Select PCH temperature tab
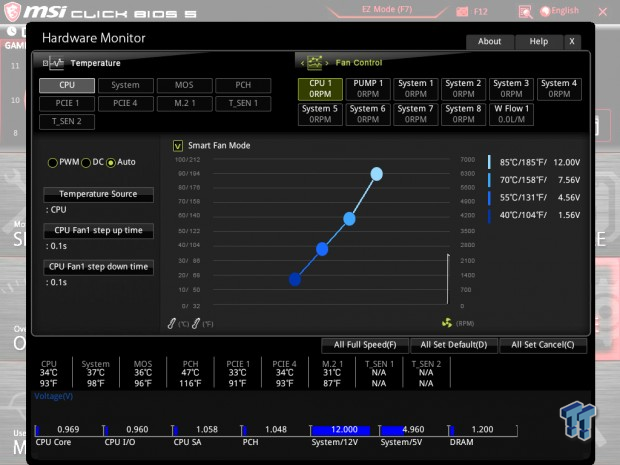620x465 pixels. (x=243, y=85)
